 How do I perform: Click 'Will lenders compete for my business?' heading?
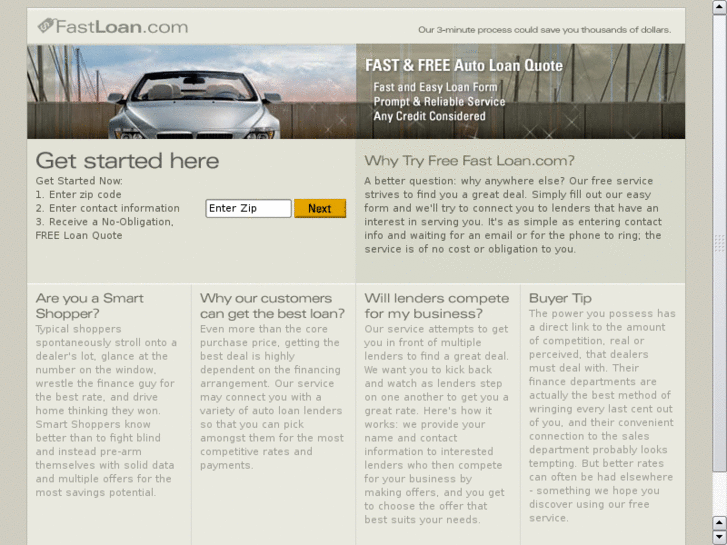tap(437, 306)
